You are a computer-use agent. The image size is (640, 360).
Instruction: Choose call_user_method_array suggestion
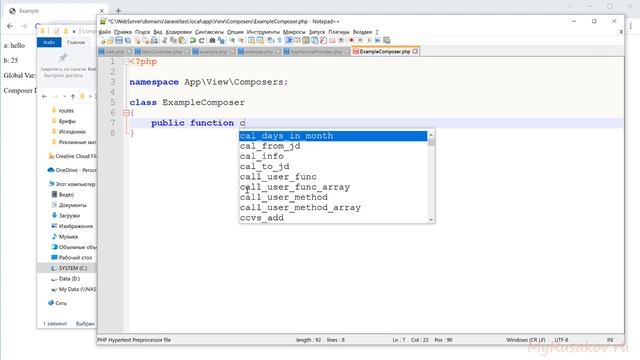[333, 207]
